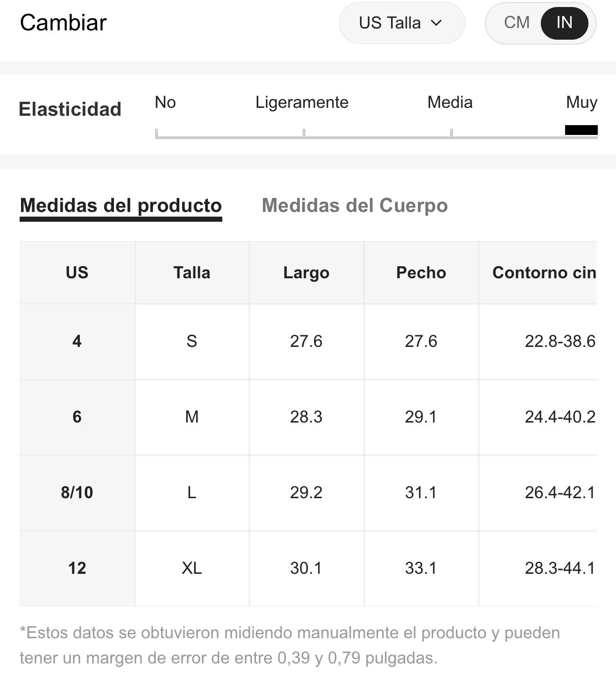Select the size XL table cell
The width and height of the screenshot is (616, 684).
click(x=191, y=568)
